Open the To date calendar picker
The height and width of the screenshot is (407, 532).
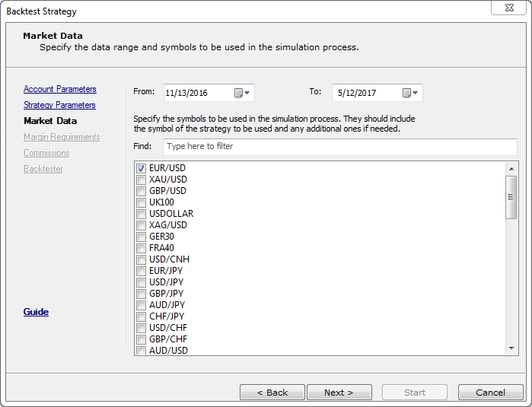(x=410, y=93)
